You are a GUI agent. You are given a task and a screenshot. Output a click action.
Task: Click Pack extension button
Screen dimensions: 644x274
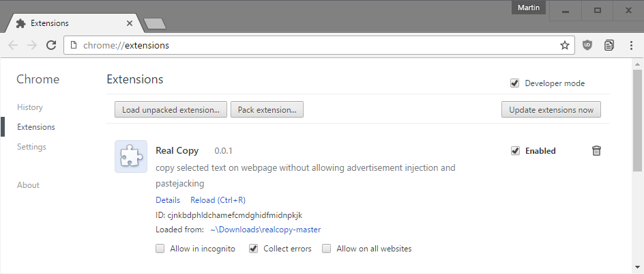coord(267,110)
